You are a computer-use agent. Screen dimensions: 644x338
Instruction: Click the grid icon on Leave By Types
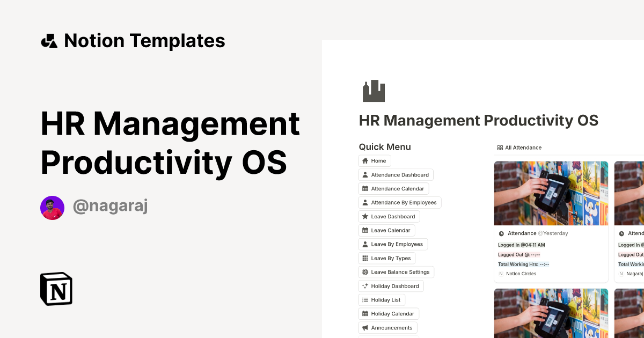364,258
